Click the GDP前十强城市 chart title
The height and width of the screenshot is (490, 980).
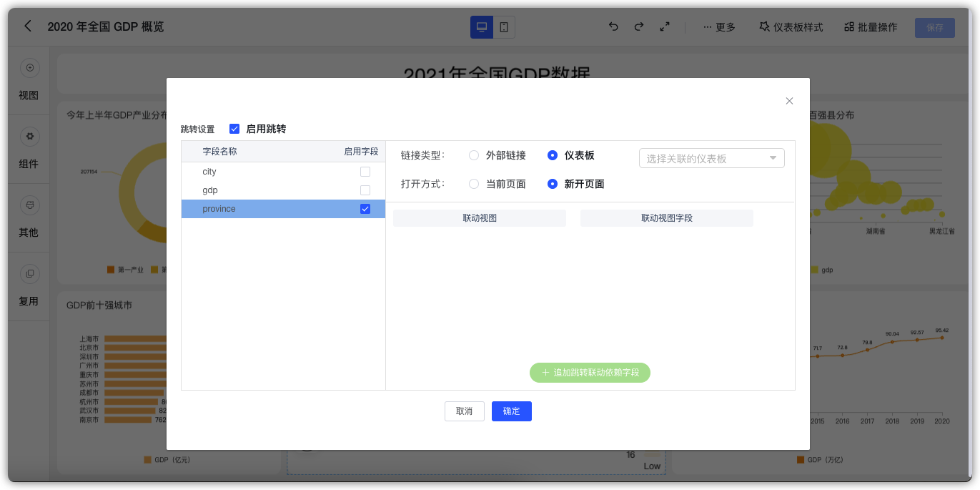99,305
